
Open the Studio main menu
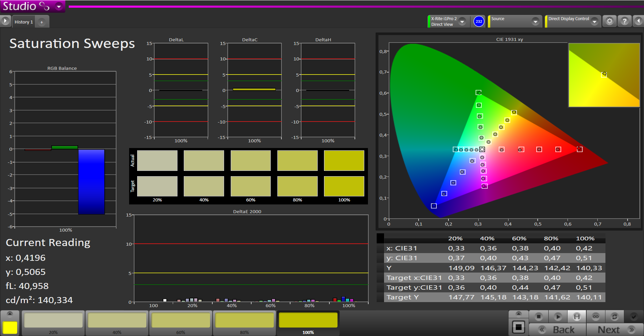tap(59, 6)
